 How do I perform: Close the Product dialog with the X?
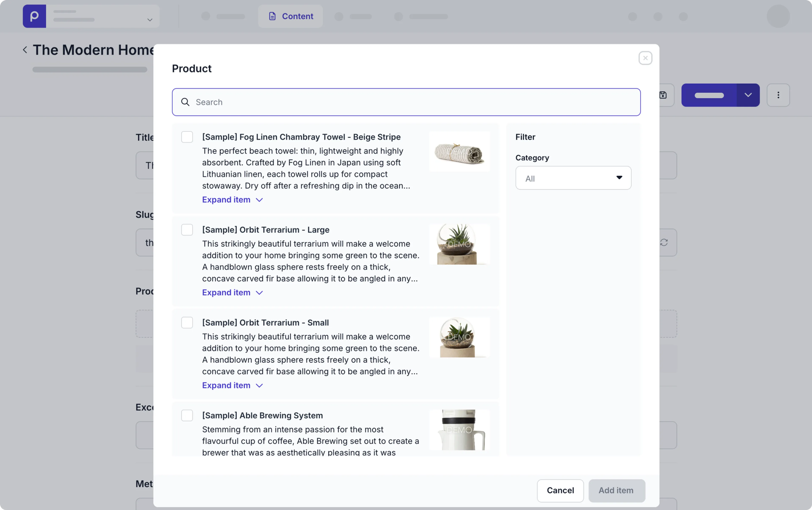645,58
